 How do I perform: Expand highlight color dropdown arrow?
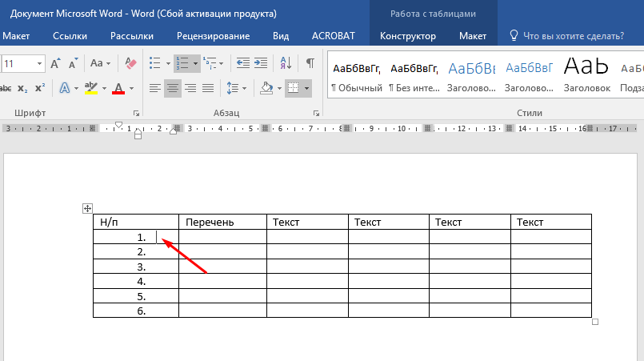[x=104, y=89]
